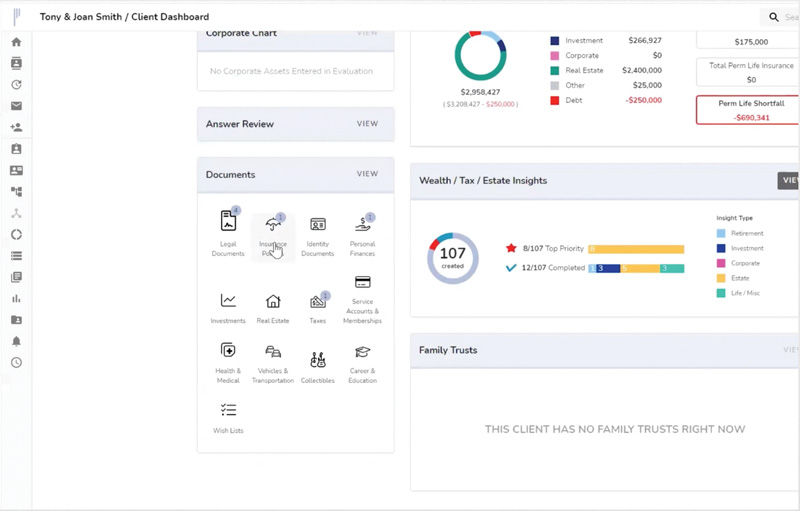Viewport: 800px width, 511px height.
Task: Open Legal Documents folder icon
Action: pyautogui.click(x=228, y=221)
